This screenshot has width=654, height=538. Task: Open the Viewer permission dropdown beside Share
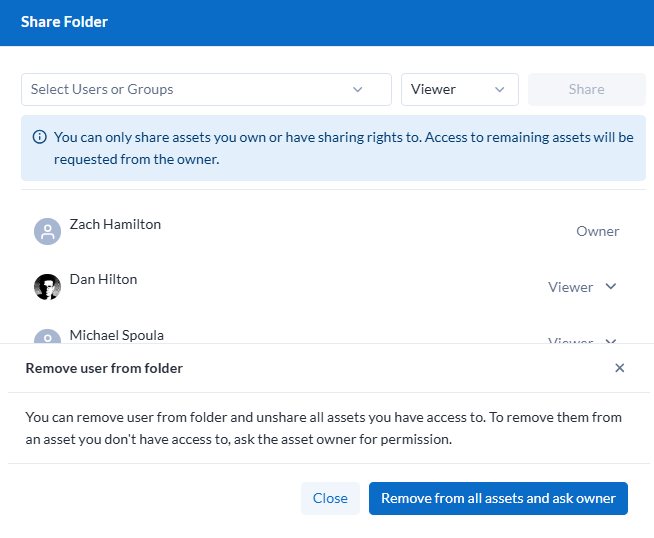(x=459, y=89)
